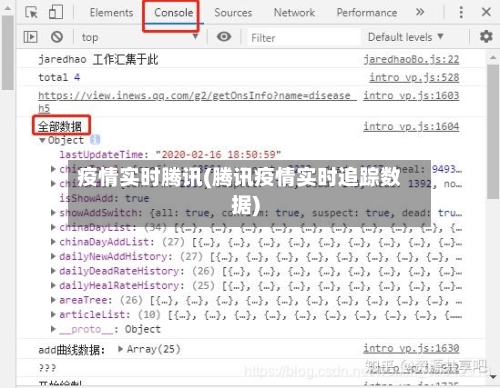Open the DevTools three-dot menu

tap(461, 12)
